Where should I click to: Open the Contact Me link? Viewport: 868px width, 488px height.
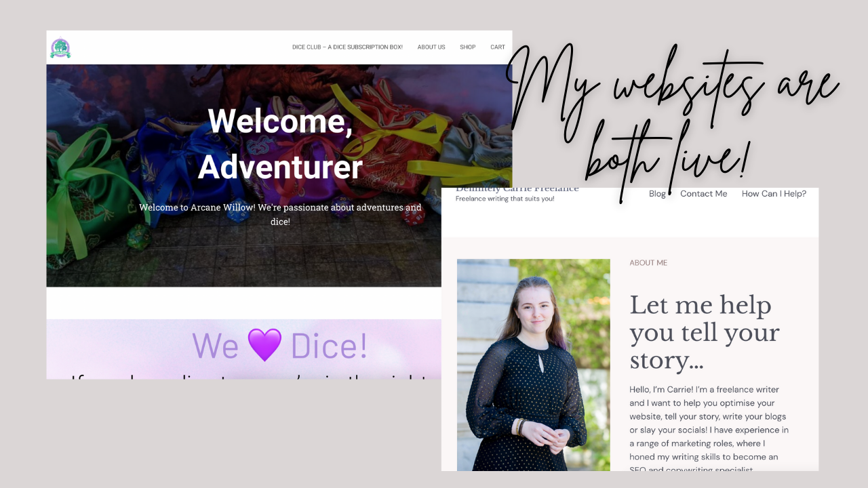(704, 194)
